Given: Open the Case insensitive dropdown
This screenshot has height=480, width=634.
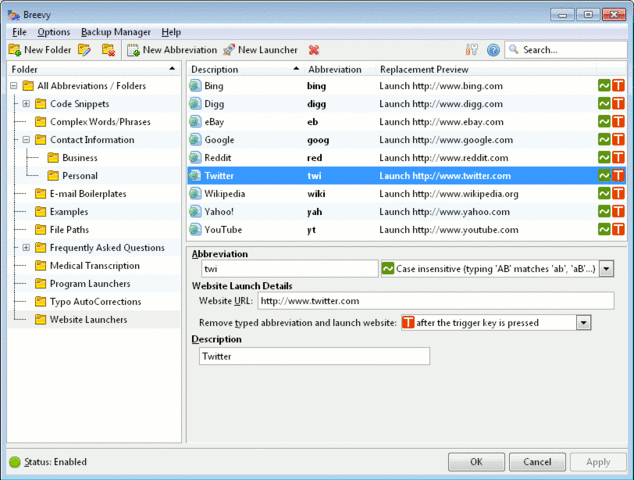Looking at the screenshot, I should (x=606, y=269).
